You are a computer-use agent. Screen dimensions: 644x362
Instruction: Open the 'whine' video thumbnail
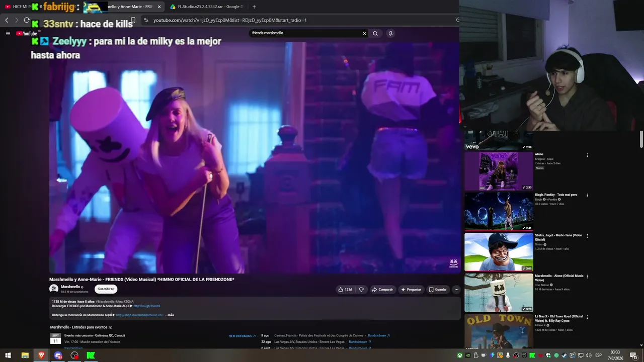(x=499, y=171)
